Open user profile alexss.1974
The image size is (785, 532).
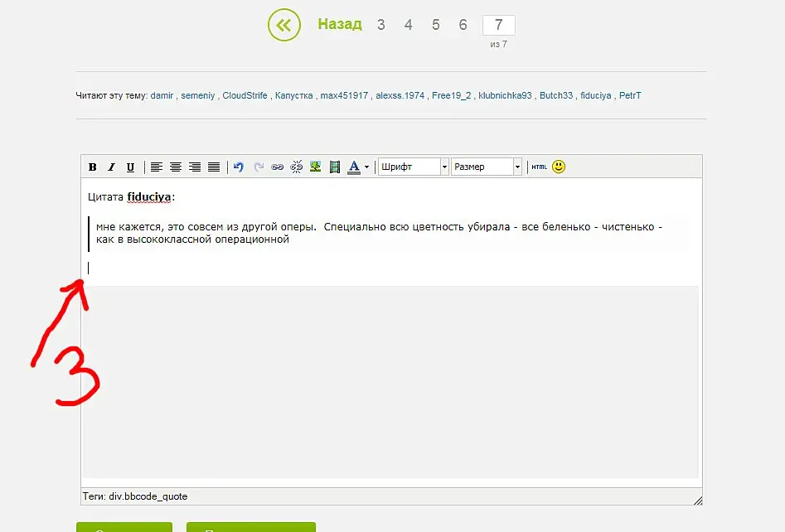[400, 95]
